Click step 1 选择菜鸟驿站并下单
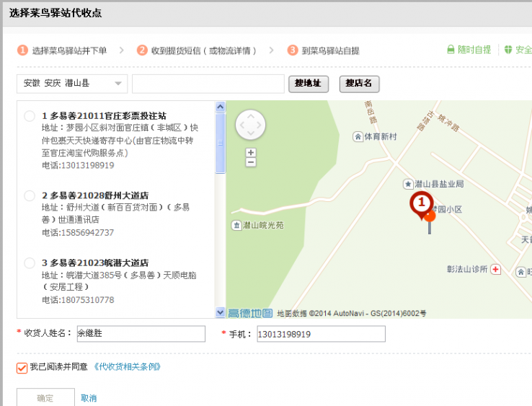Image resolution: width=532 pixels, height=406 pixels. pyautogui.click(x=62, y=50)
